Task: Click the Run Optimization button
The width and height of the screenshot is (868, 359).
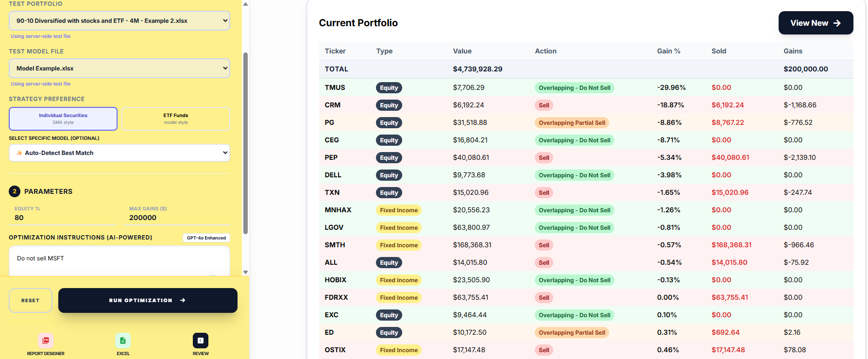Action: click(148, 300)
